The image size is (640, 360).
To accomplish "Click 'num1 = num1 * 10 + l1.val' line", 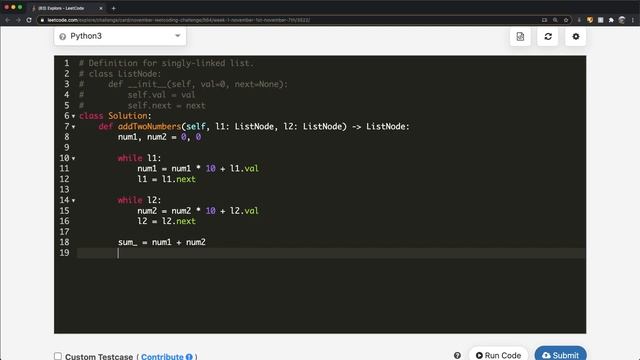I will click(x=198, y=169).
